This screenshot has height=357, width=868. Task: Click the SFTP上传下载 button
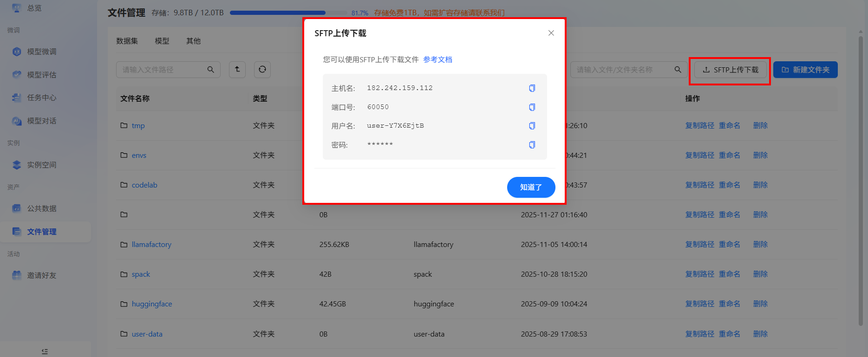tap(731, 70)
